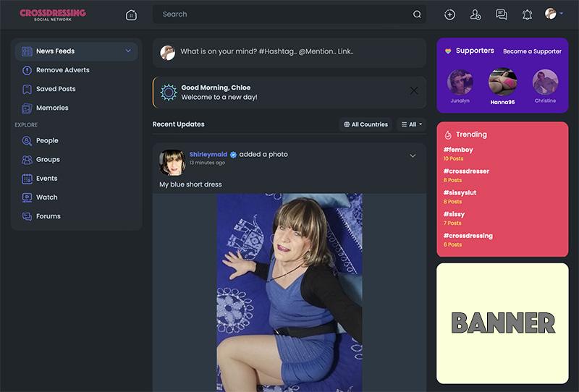The image size is (579, 392).
Task: Click the Watch video icon
Action: (x=27, y=197)
